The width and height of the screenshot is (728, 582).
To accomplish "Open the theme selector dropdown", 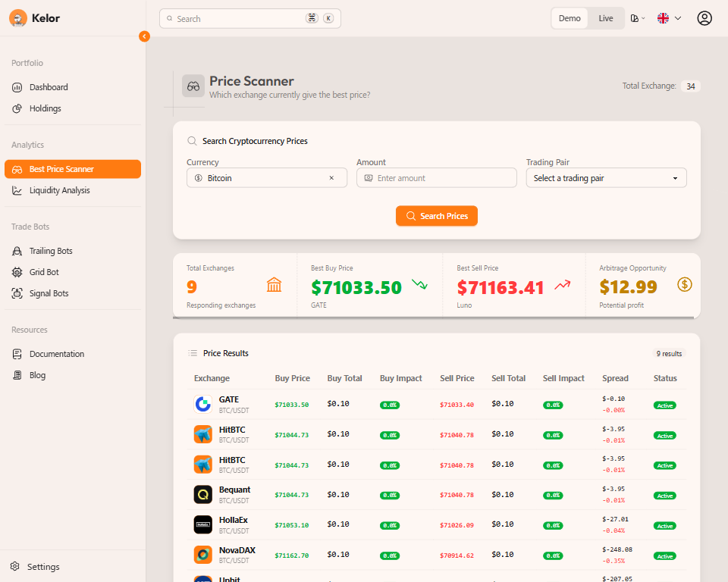I will click(638, 18).
